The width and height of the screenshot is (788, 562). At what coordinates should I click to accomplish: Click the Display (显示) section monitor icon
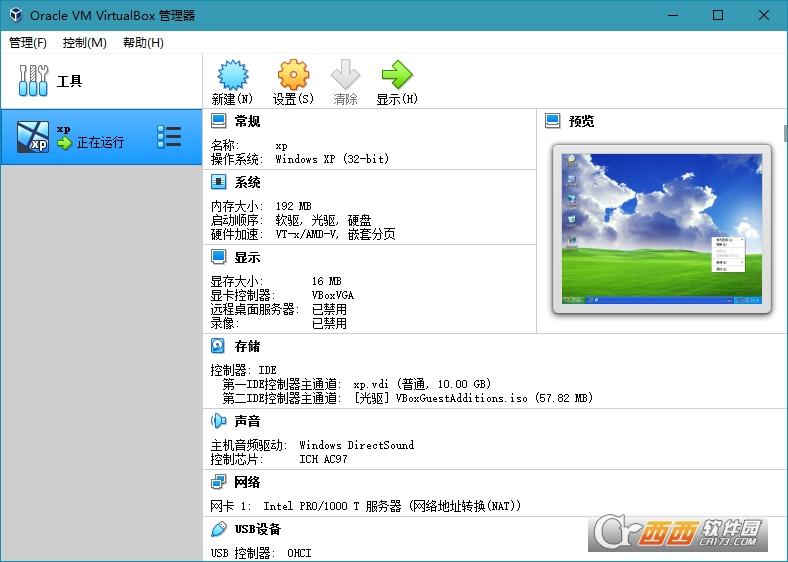tap(218, 257)
